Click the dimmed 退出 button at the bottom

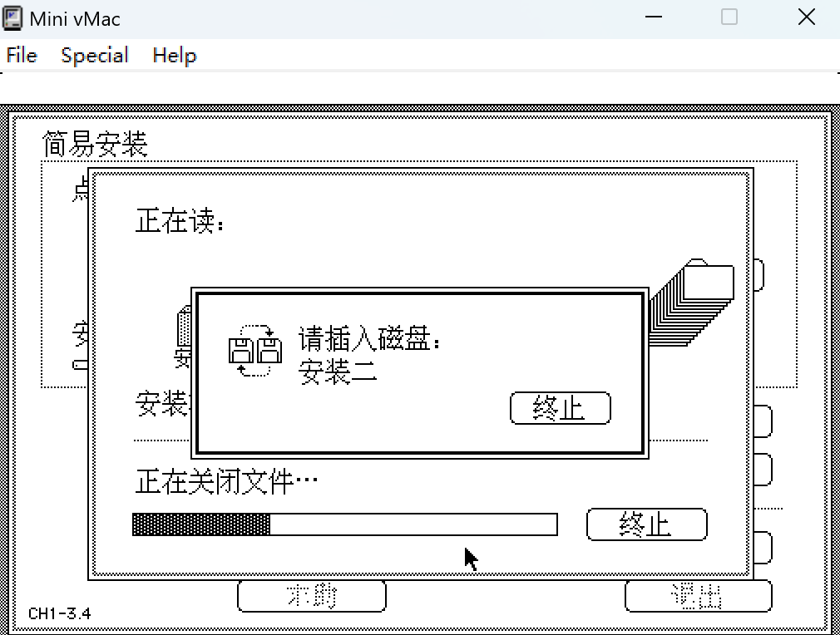click(x=698, y=595)
